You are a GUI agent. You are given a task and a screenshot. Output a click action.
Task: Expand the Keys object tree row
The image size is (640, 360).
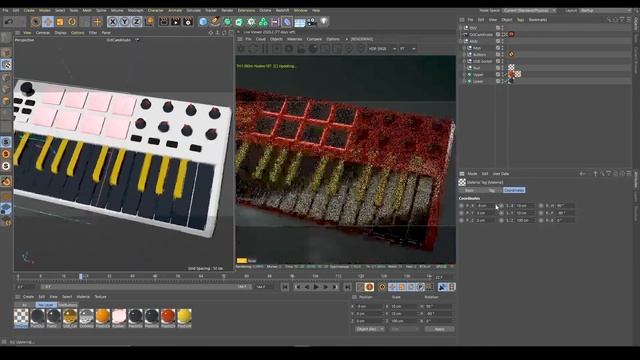[464, 48]
